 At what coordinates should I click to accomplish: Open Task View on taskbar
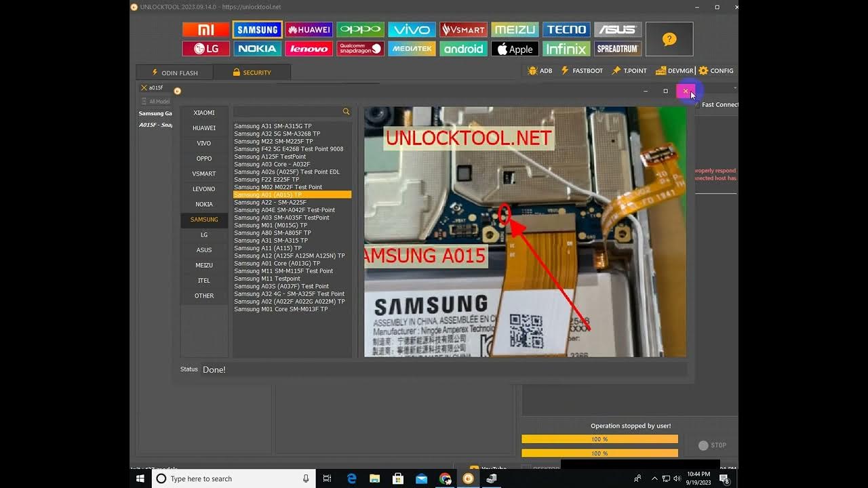coord(327,479)
